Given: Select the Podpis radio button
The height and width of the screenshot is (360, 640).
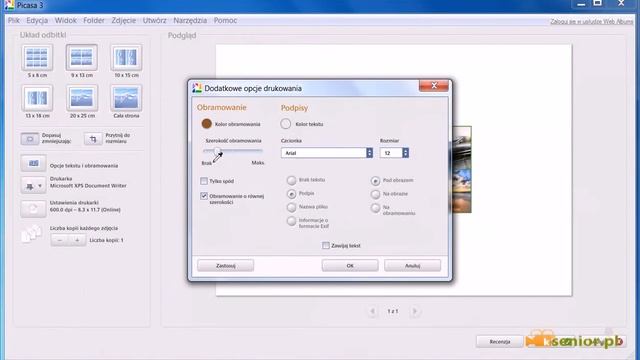Looking at the screenshot, I should [291, 193].
